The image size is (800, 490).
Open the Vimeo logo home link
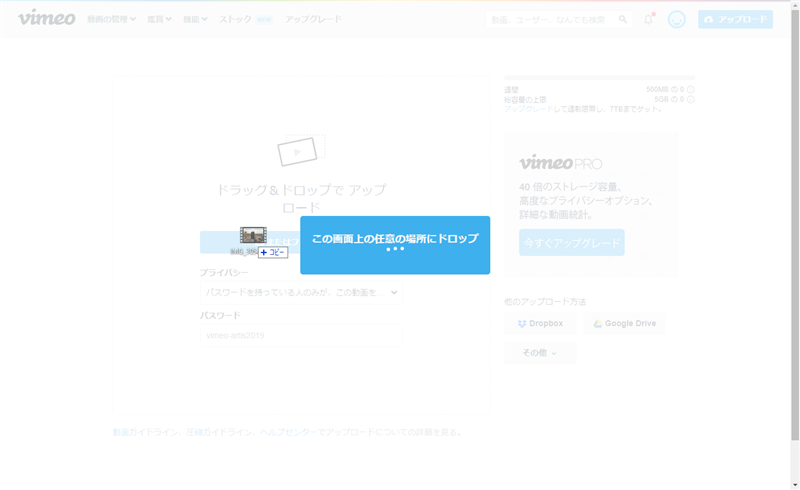pyautogui.click(x=47, y=18)
